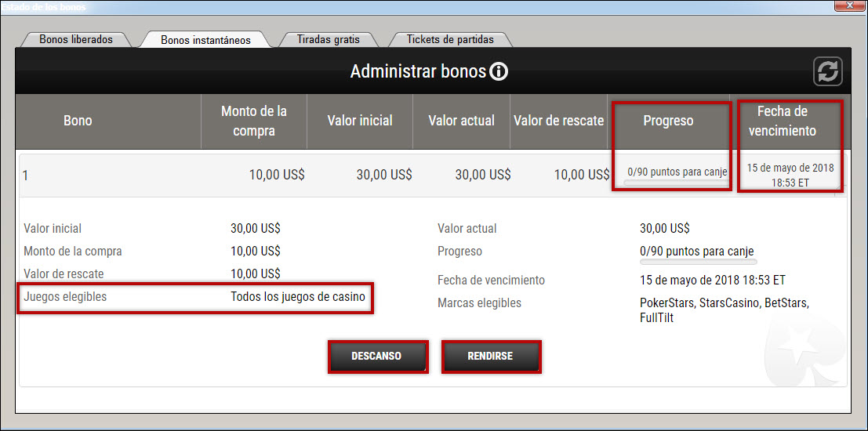This screenshot has height=431, width=868.
Task: Click the Juegos elegibles label
Action: pos(65,296)
